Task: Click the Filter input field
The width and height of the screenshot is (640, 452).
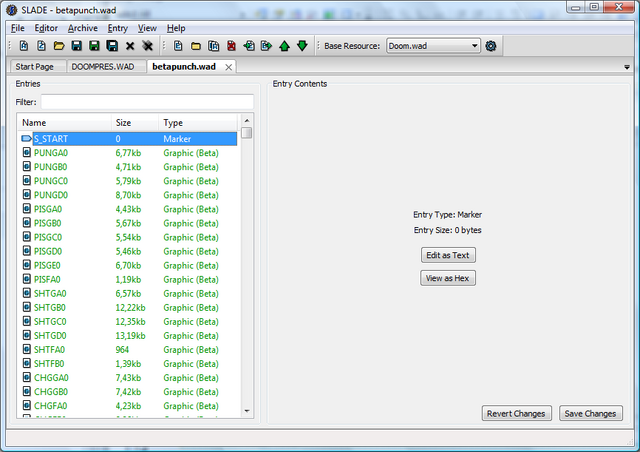Action: 147,102
